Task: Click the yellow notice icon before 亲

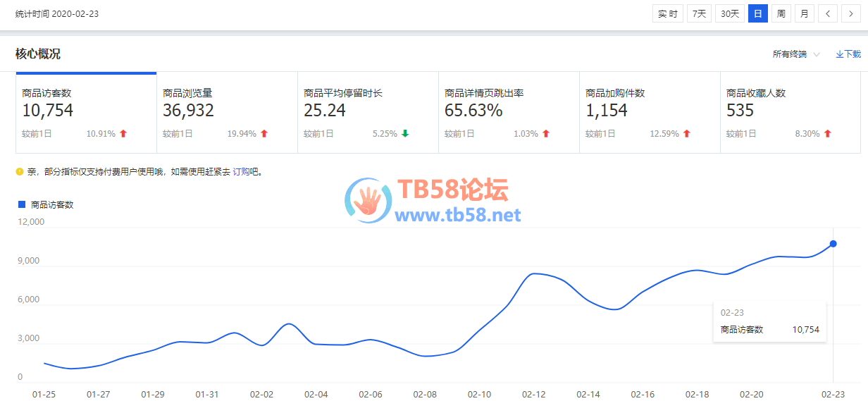Action: pos(20,171)
